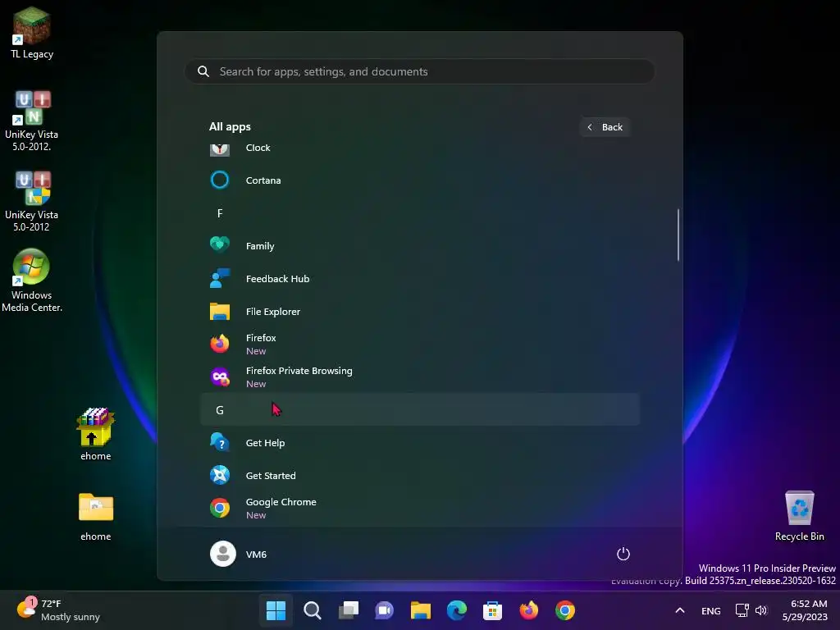Click the All apps list scrollbar
The image size is (840, 630).
coord(678,235)
